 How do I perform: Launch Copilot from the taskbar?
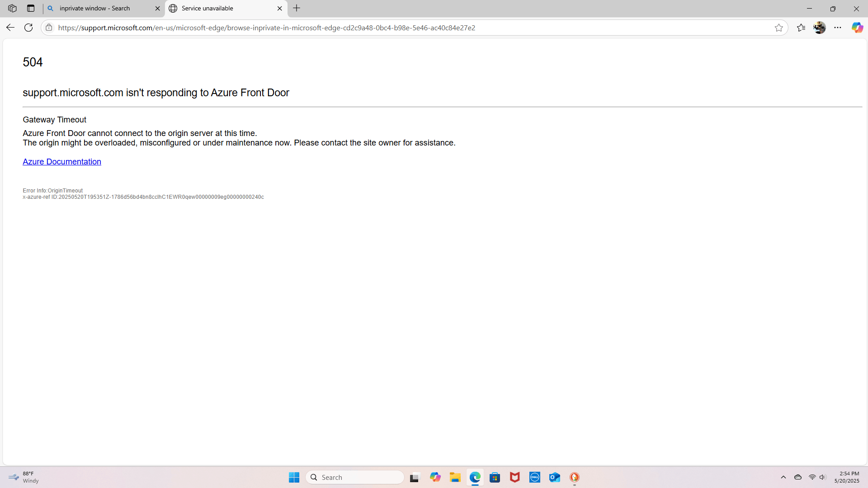click(435, 477)
